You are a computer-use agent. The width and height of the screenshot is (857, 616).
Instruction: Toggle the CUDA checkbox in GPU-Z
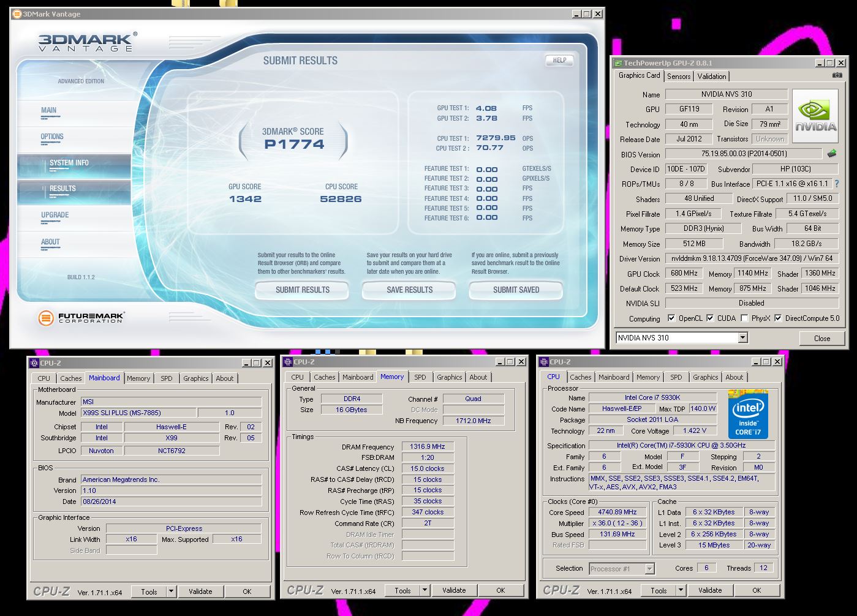(x=710, y=318)
